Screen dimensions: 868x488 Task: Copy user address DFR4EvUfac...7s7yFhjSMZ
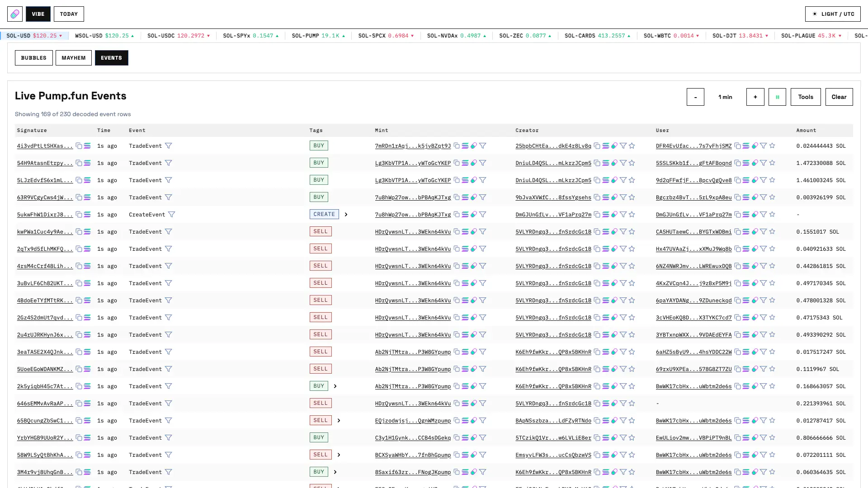click(738, 146)
